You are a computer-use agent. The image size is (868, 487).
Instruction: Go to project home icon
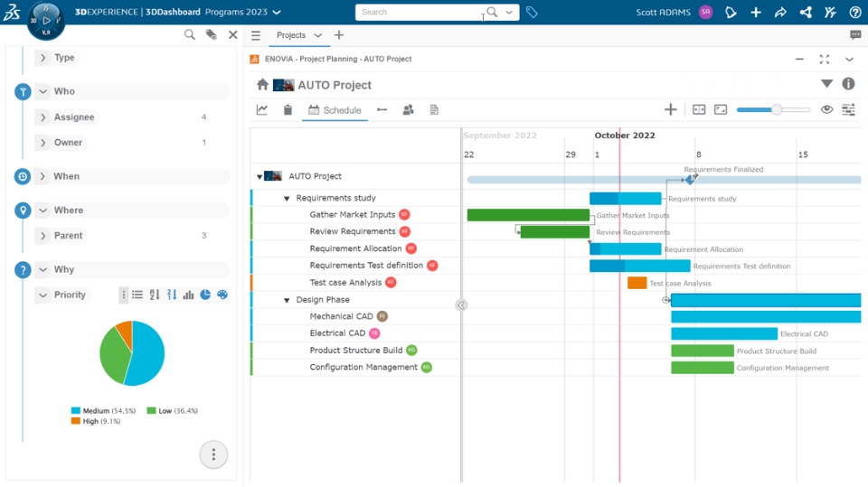coord(262,84)
